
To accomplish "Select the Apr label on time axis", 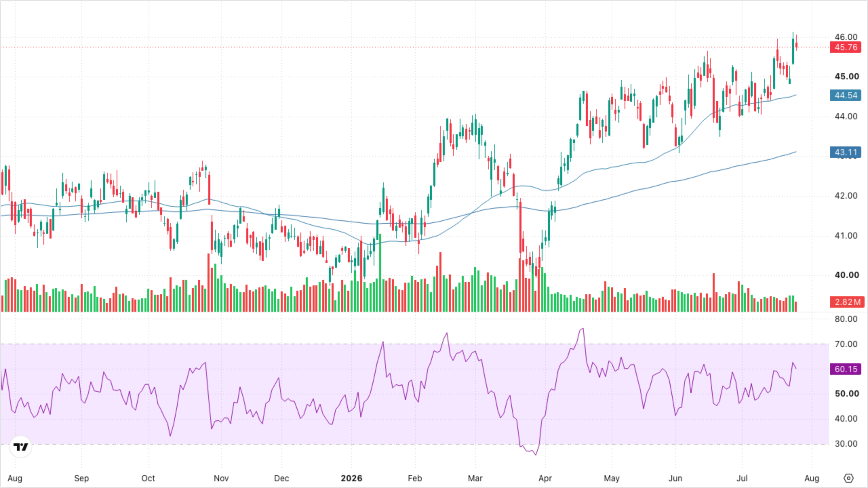I will [545, 478].
